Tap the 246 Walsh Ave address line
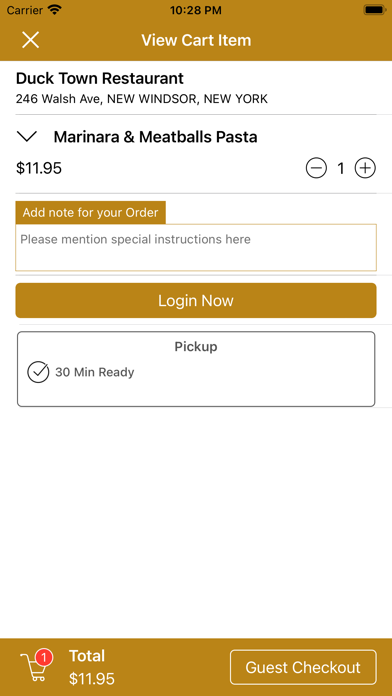392x696 pixels. (x=142, y=99)
